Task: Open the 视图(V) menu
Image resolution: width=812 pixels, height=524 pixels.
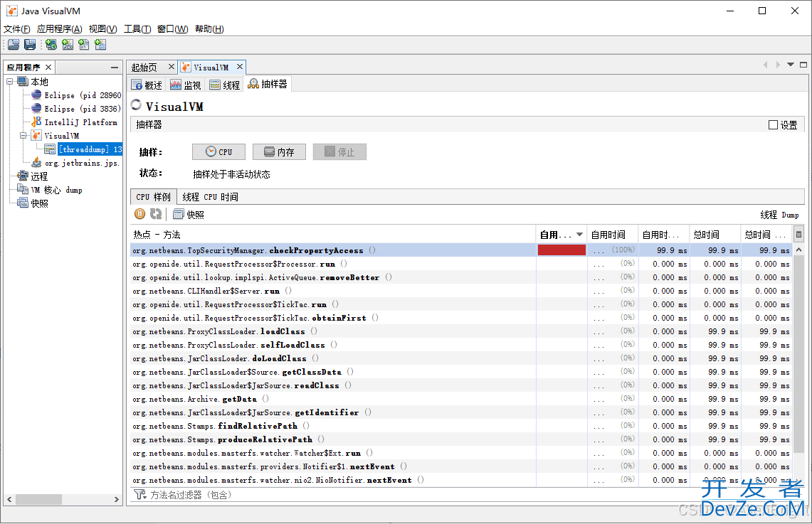Action: [x=102, y=29]
